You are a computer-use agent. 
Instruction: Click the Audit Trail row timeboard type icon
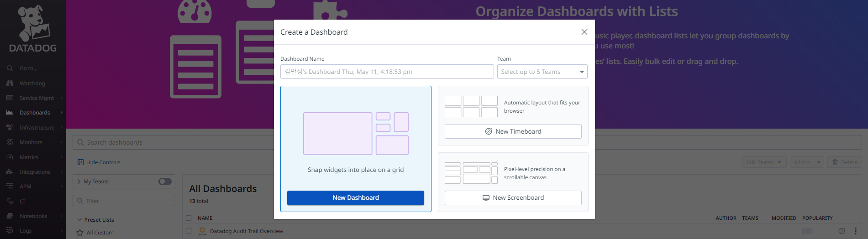click(842, 231)
